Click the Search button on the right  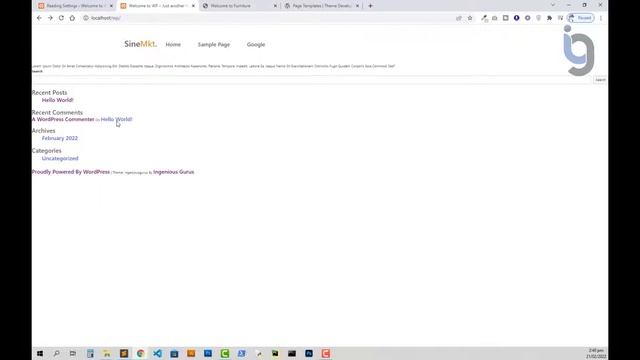coord(600,80)
